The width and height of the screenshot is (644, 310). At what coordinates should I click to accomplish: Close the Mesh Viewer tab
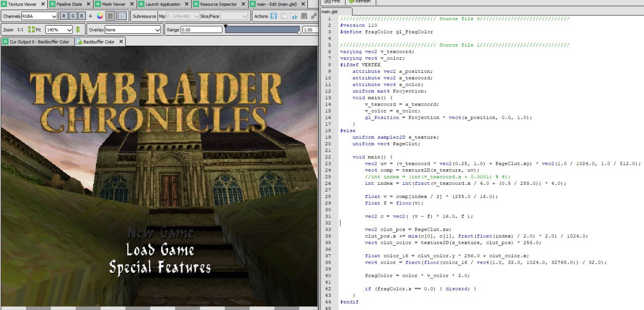(x=132, y=4)
